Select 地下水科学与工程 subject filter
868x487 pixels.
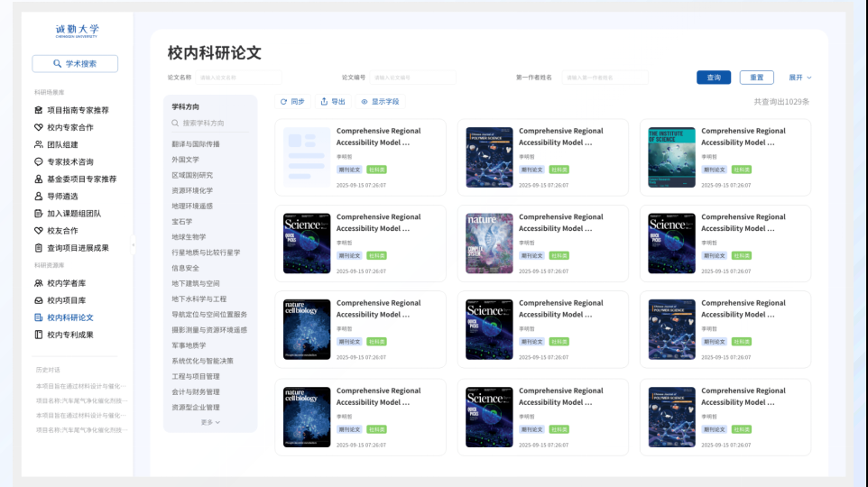click(199, 299)
